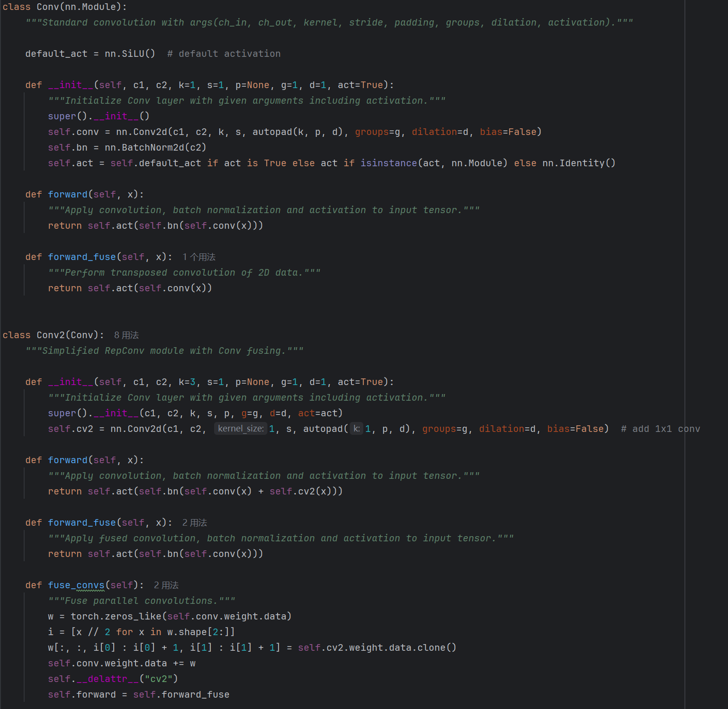The image size is (728, 709).
Task: Click the "k:" inlay hint inside autopad call
Action: [356, 429]
